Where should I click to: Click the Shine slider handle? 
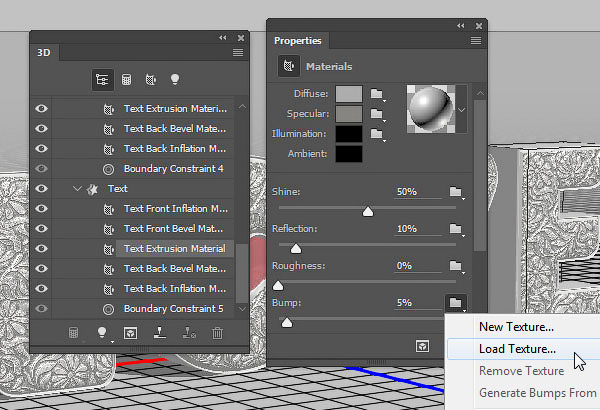[x=368, y=211]
